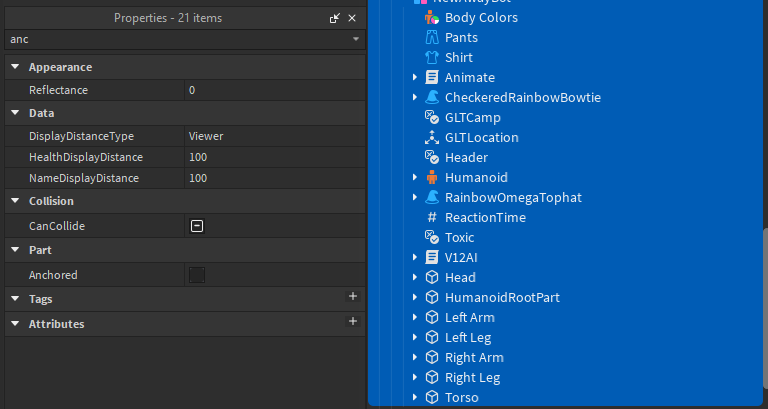Expand the HumanoidRootPart tree item
Image resolution: width=768 pixels, height=409 pixels.
(x=415, y=298)
